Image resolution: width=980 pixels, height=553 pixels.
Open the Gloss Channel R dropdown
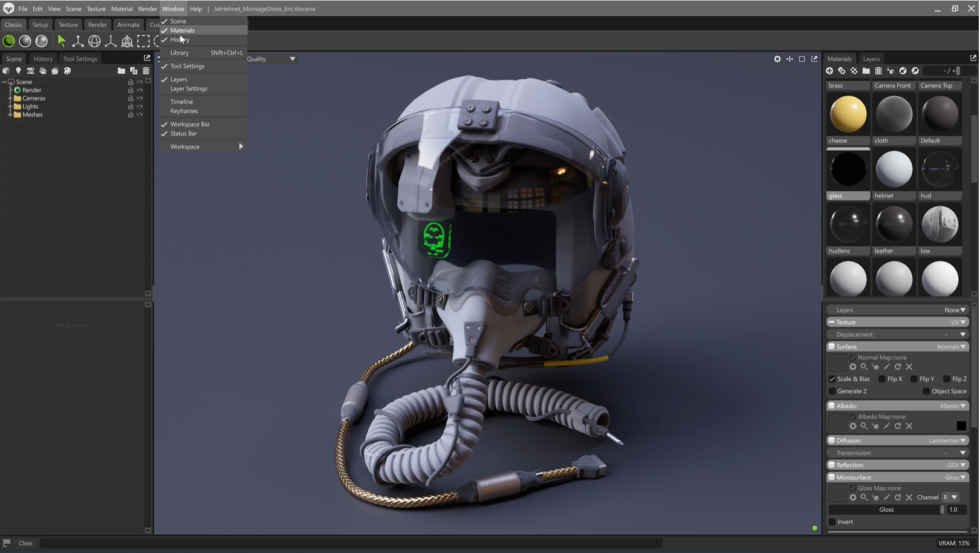tap(950, 497)
